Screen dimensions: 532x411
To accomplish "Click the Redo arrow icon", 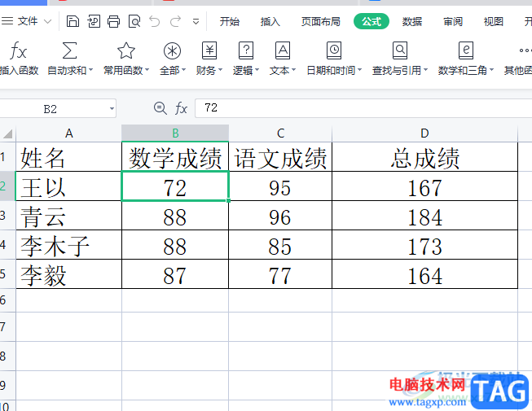I will (x=175, y=21).
